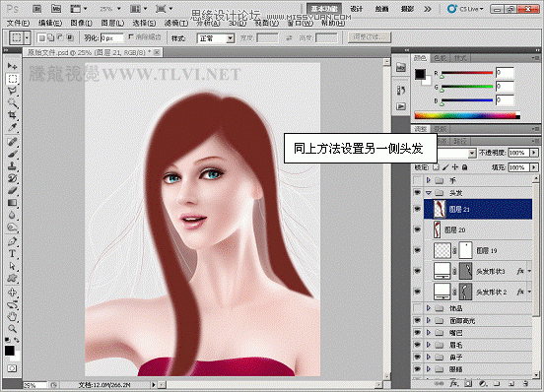
Task: Switch to 绘画 workspace
Action: click(x=381, y=9)
